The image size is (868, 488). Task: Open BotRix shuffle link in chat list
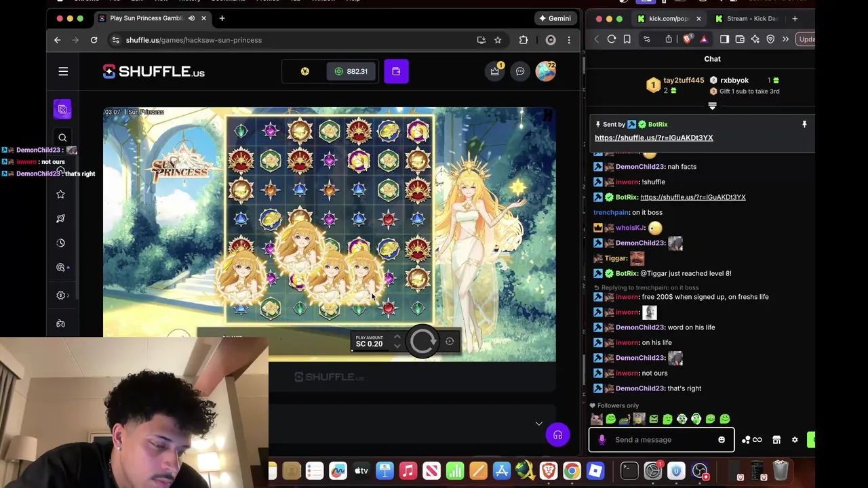693,197
